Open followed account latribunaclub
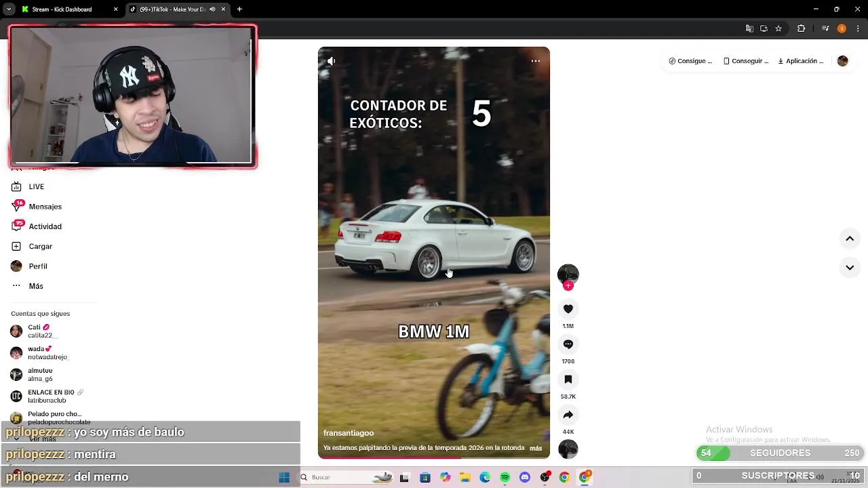 [47, 396]
